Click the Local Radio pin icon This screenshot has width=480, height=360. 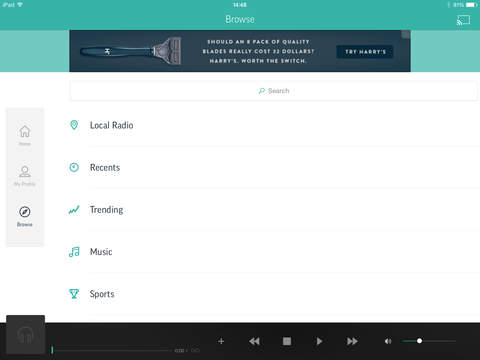(x=74, y=125)
